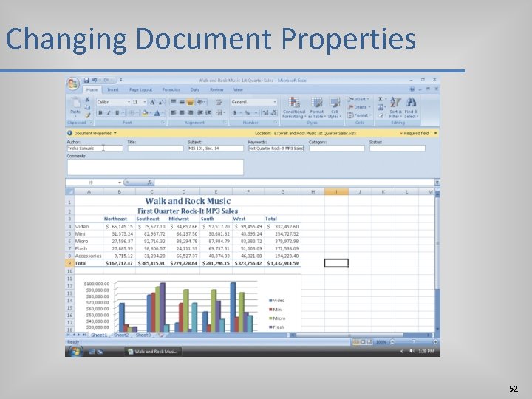This screenshot has height=399, width=532.
Task: Open the font size 11 dropdown
Action: click(x=145, y=102)
